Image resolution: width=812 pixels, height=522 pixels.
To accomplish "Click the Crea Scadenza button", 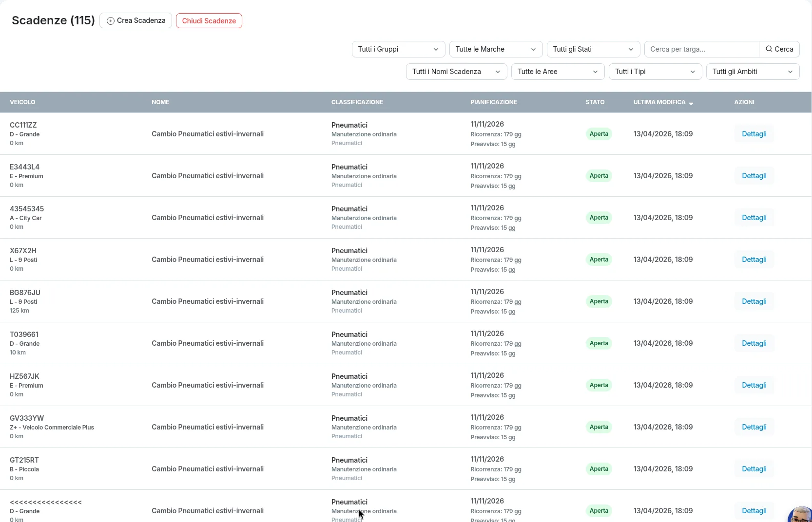I will click(x=135, y=20).
